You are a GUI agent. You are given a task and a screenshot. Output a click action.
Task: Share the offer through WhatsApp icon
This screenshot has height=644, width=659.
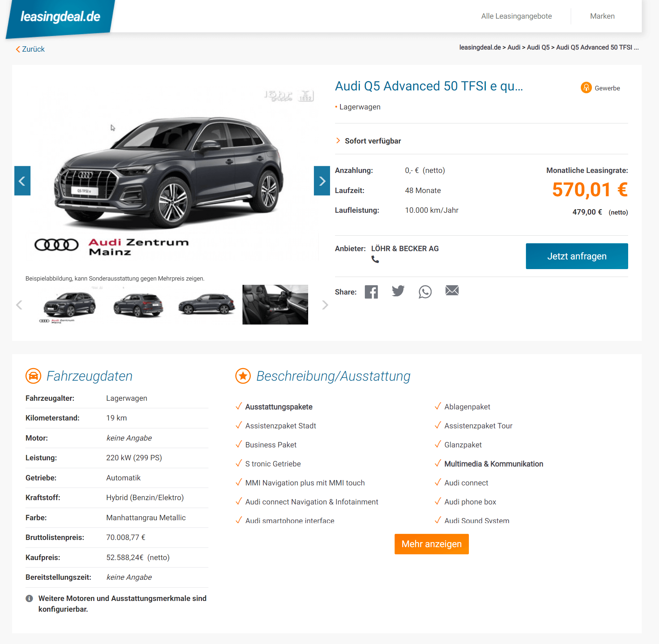(x=425, y=292)
